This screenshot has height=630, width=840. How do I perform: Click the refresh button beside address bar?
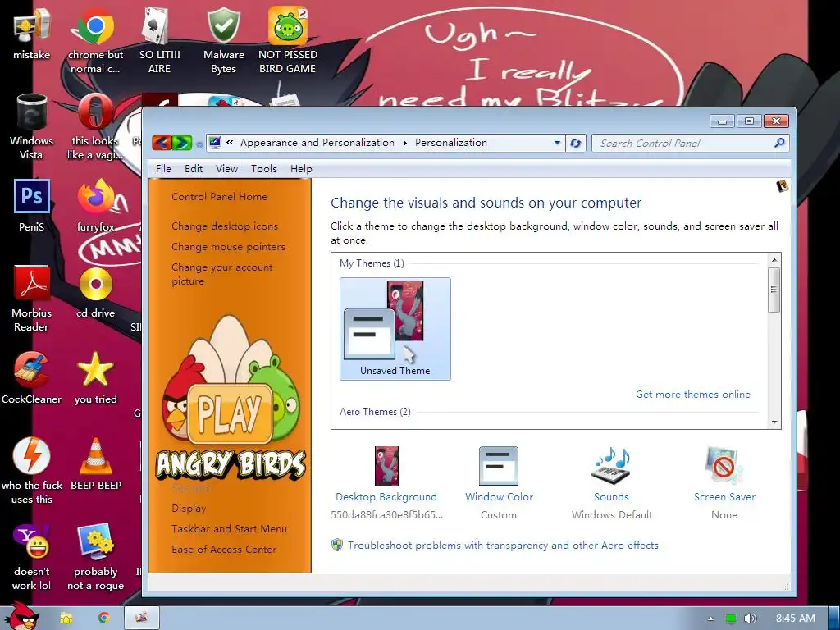tap(576, 143)
